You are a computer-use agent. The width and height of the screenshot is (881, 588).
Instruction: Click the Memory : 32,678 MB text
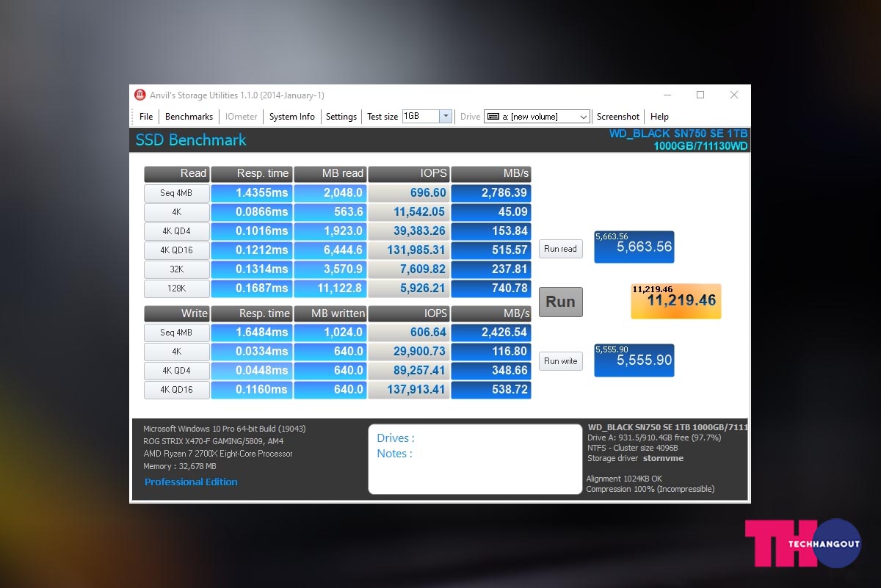(x=180, y=467)
